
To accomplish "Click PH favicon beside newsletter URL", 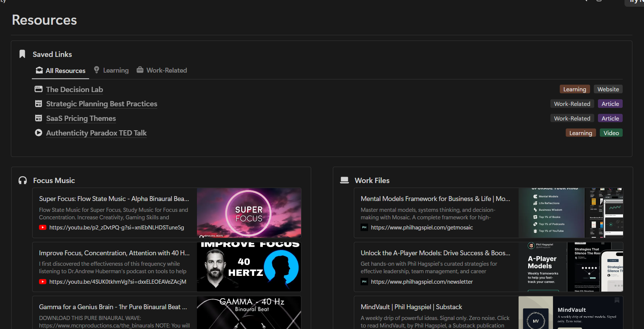I will 364,282.
